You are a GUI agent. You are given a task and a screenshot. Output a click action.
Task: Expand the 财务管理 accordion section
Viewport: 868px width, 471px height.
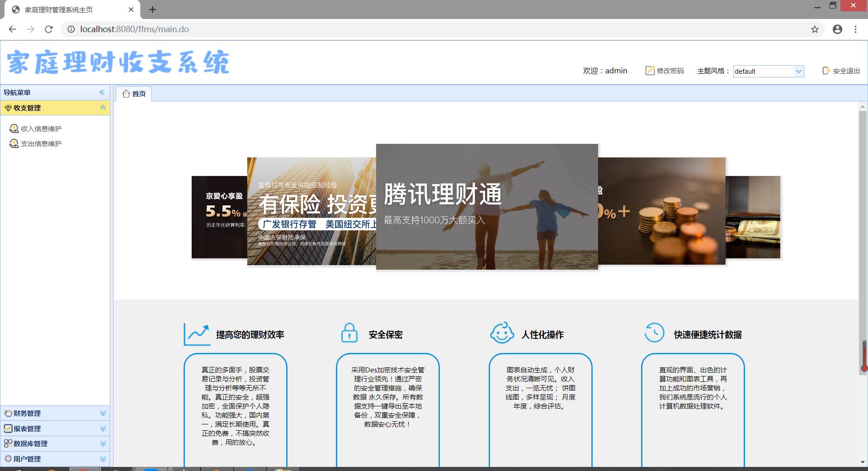tap(103, 413)
